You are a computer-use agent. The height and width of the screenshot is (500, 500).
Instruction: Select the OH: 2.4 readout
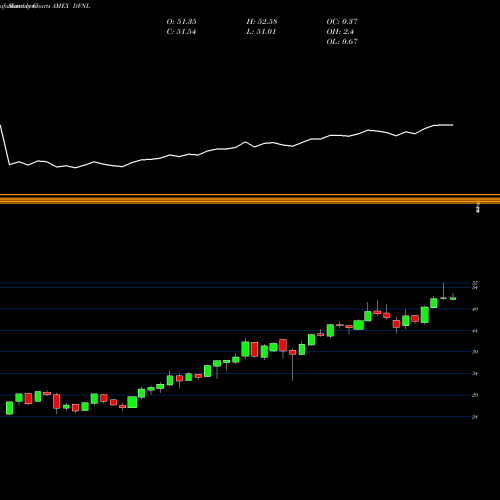tap(340, 32)
